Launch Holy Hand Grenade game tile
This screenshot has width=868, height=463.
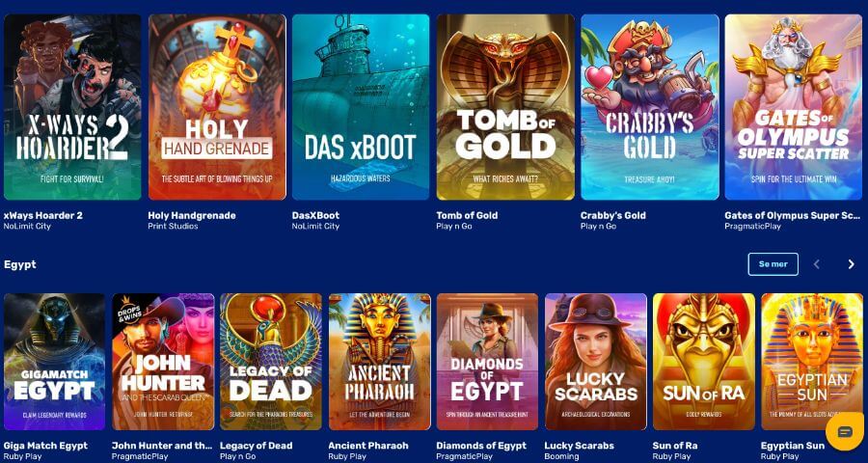click(x=217, y=107)
